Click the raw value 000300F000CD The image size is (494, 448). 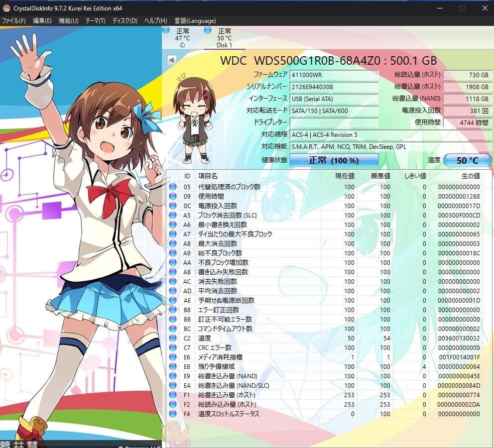(x=459, y=216)
